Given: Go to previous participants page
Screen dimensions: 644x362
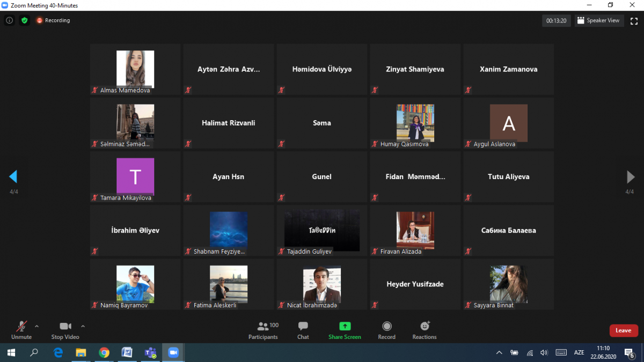Looking at the screenshot, I should 13,176.
